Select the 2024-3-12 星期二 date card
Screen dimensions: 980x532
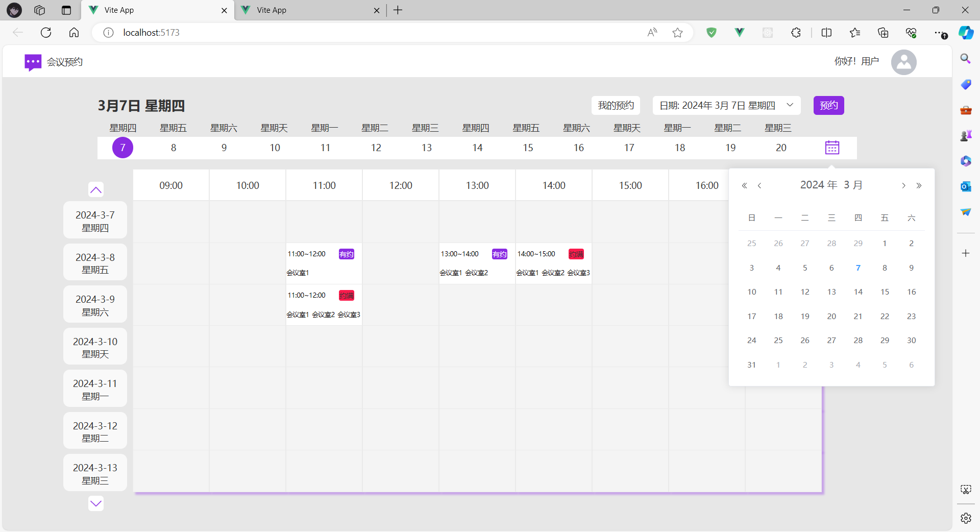95,431
